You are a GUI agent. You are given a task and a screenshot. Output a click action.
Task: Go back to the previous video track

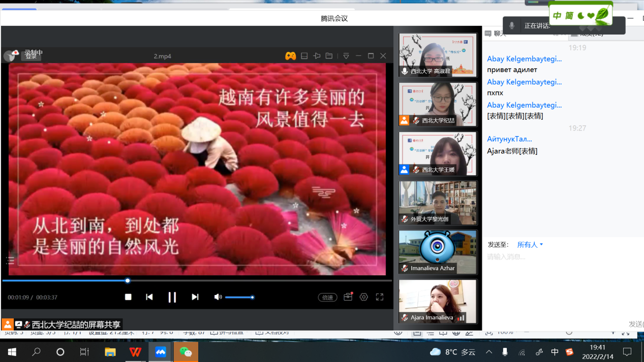coord(149,297)
